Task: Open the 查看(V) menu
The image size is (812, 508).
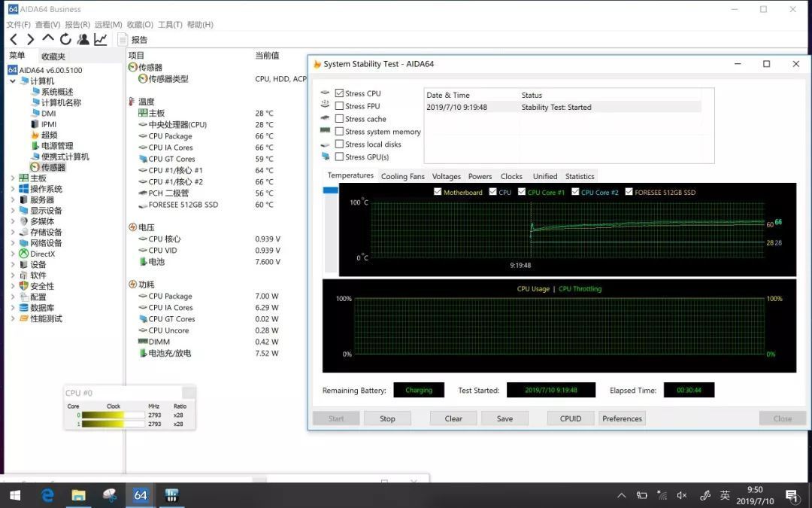Action: (47, 24)
